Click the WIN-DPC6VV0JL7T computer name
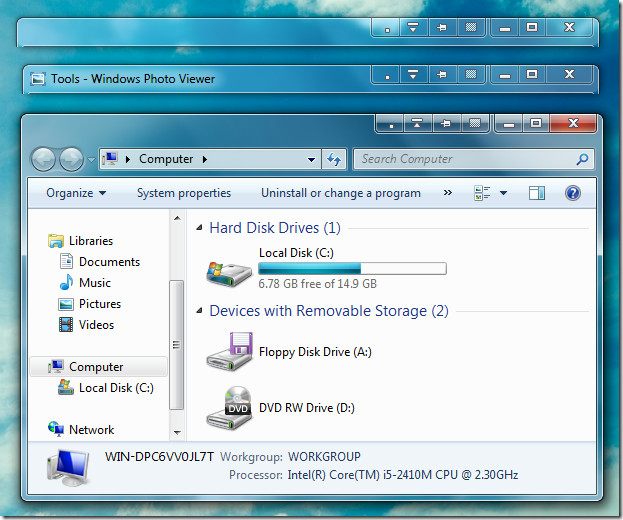 [x=159, y=456]
